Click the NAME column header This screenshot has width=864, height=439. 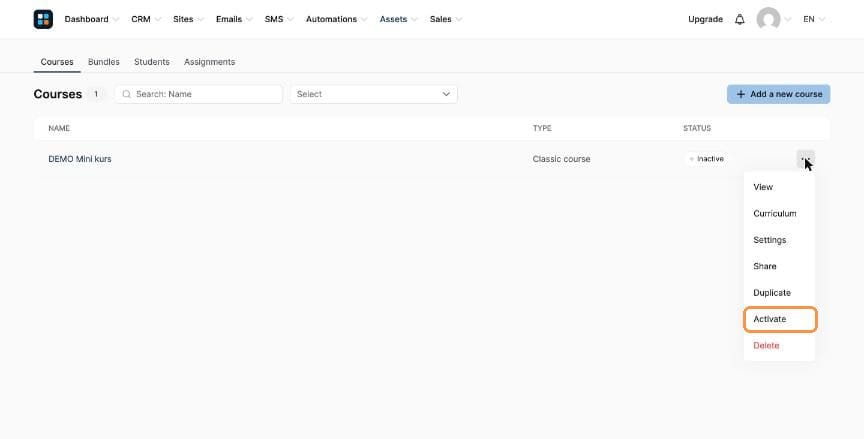(59, 128)
